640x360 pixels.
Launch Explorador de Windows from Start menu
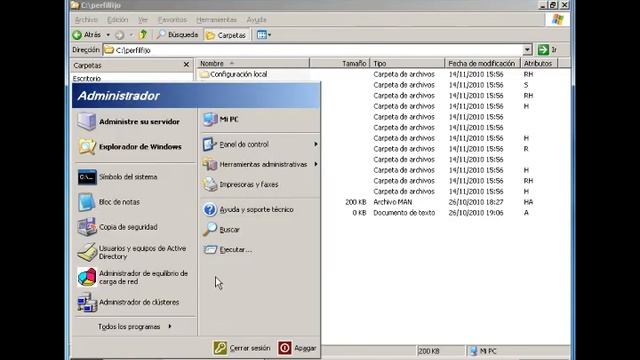click(x=130, y=147)
